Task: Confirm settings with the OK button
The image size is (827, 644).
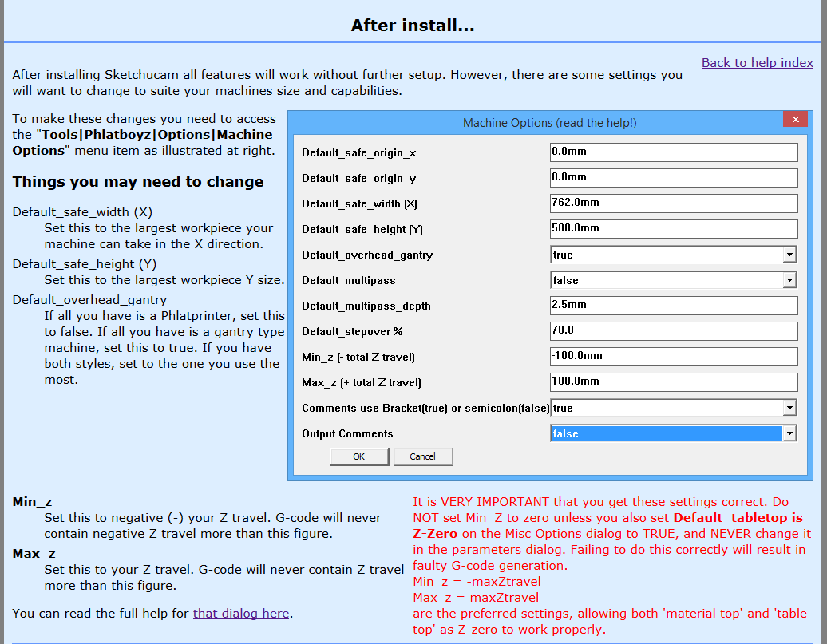Action: (358, 456)
